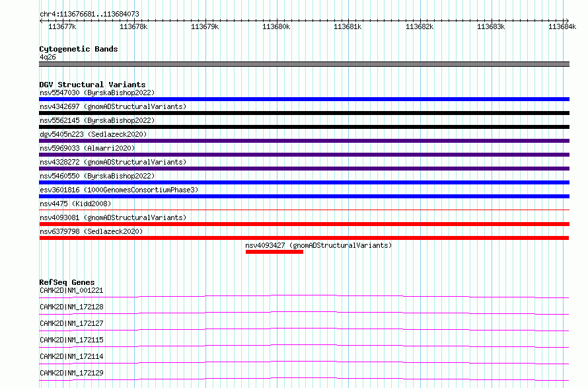The height and width of the screenshot is (388, 588).
Task: Click the purple dgv5405n223 variant bar
Action: (304, 141)
